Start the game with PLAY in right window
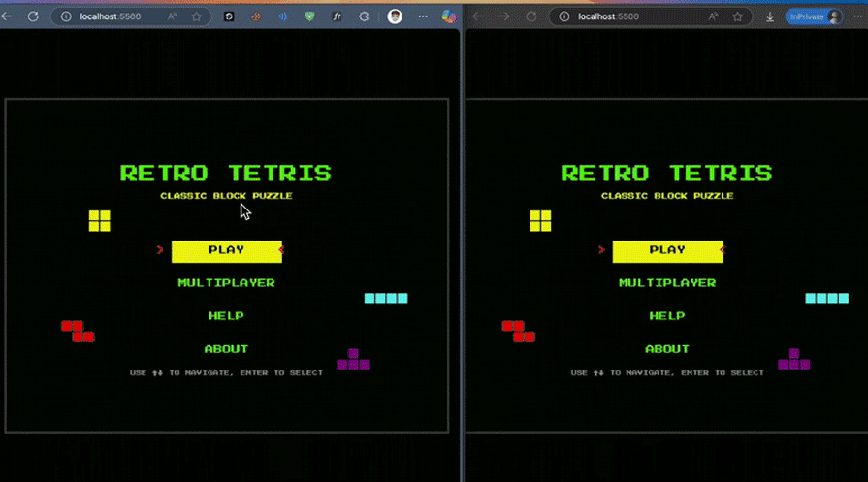This screenshot has width=868, height=482. coord(667,251)
